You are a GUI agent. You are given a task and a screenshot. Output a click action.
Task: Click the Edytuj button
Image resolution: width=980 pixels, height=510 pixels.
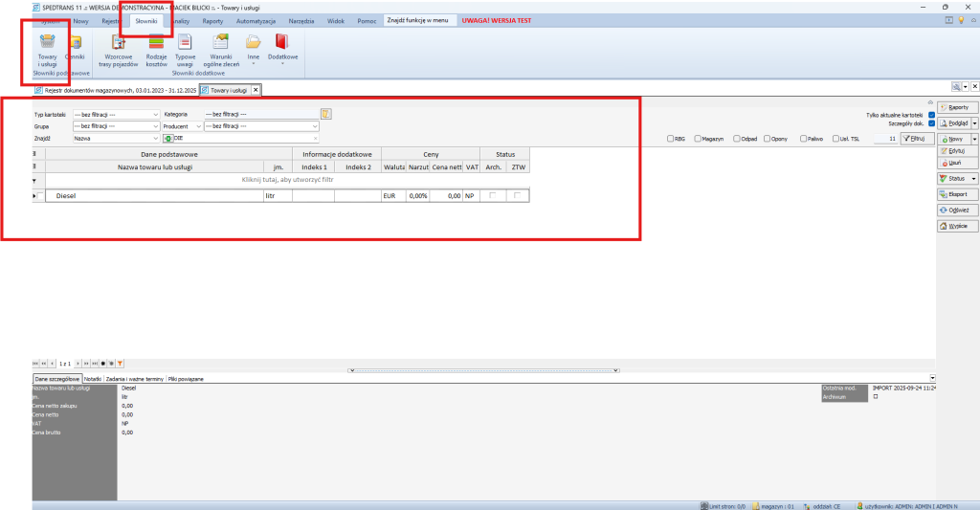(956, 151)
